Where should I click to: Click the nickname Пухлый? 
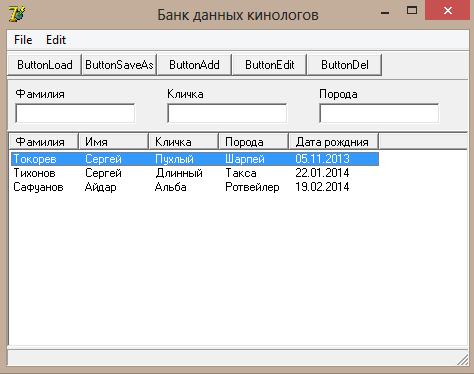(174, 159)
